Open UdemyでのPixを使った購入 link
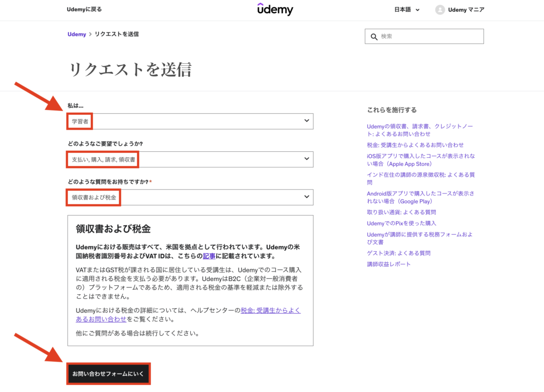Viewport: 544px width, 392px height. [401, 224]
